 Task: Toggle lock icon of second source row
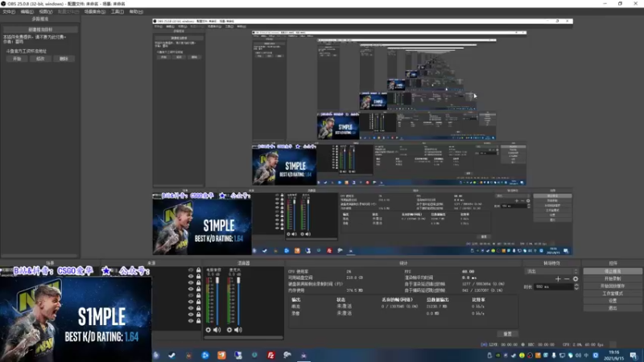click(x=198, y=276)
